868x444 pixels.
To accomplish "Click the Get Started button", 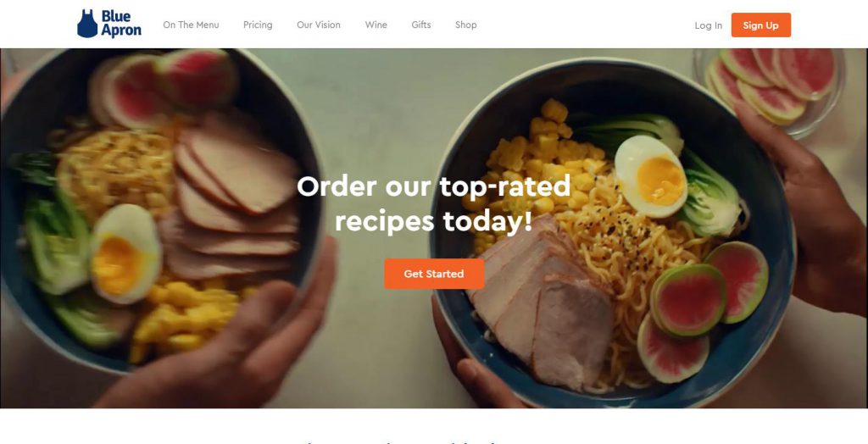I will click(434, 274).
